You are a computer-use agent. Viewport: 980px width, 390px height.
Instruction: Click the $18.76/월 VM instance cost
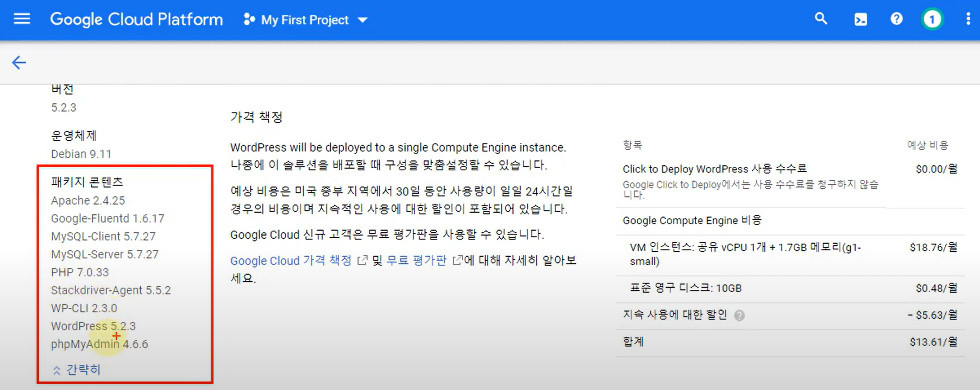pos(933,247)
